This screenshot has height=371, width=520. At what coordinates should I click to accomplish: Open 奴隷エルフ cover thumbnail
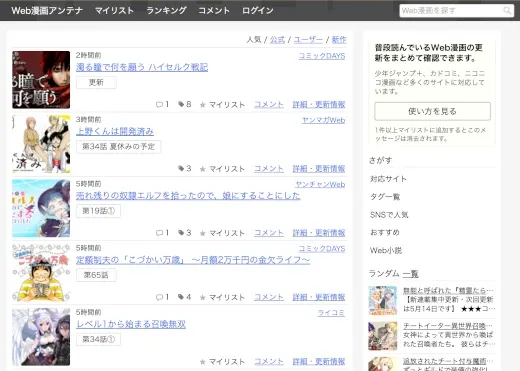(41, 208)
